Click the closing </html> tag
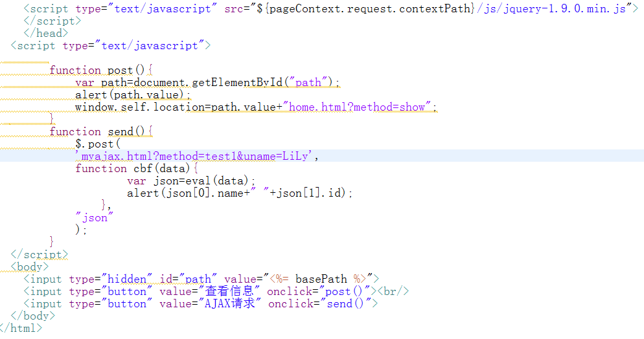Screen dimensions: 644x339 tap(21, 329)
